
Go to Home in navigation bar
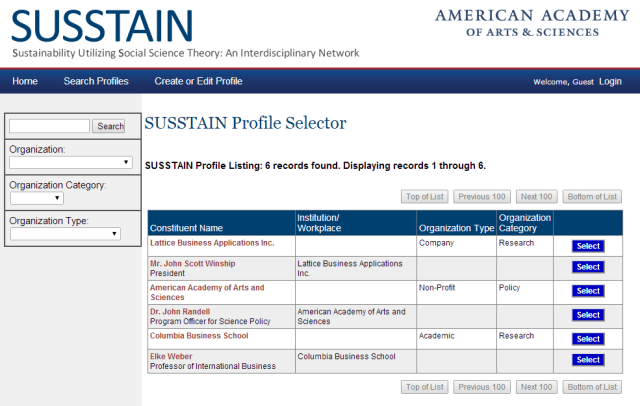(25, 81)
